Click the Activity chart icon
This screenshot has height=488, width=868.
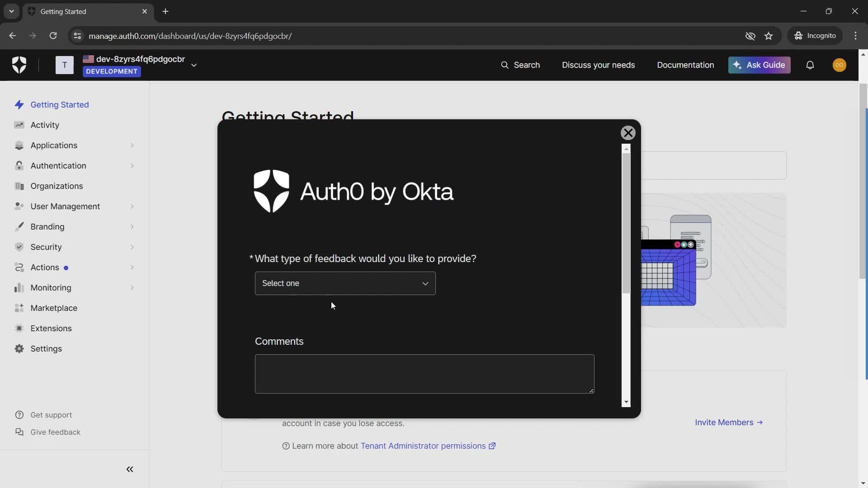19,125
